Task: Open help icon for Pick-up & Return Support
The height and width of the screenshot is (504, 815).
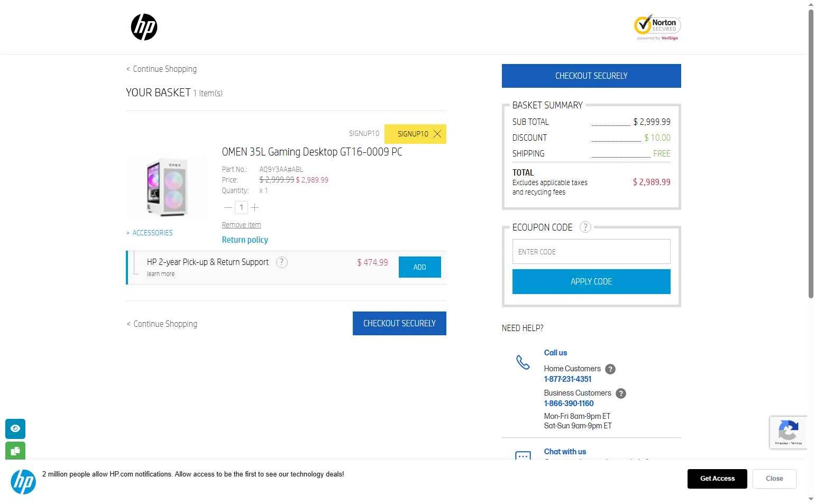Action: pos(282,262)
